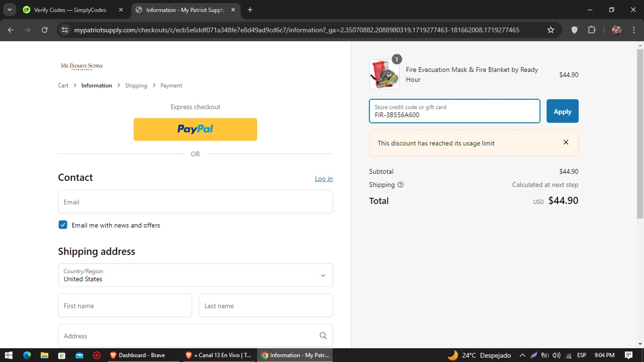Click the Shipping breadcrumb
This screenshot has width=644, height=362.
pyautogui.click(x=136, y=85)
